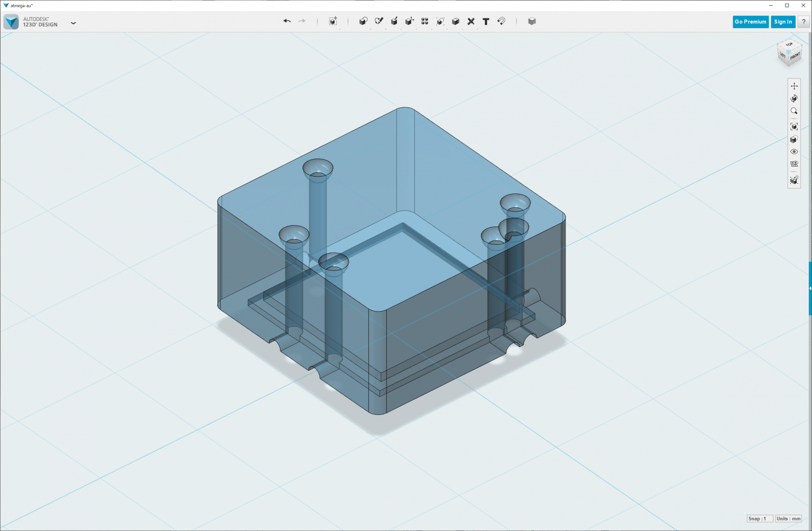Select the Text tool

[x=486, y=21]
